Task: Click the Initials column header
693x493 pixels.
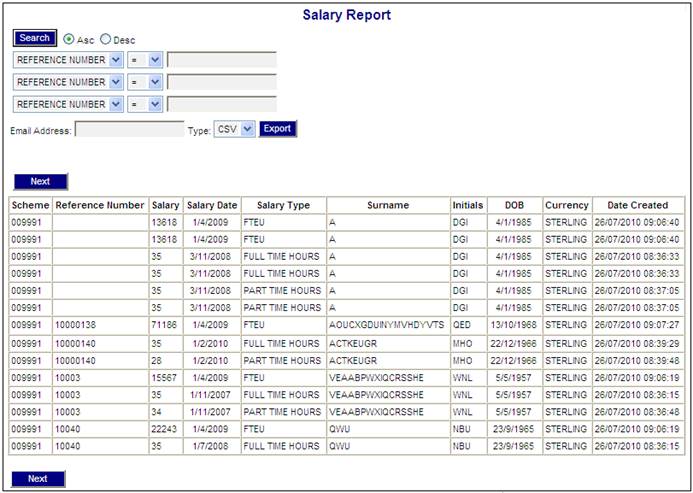Action: (468, 206)
